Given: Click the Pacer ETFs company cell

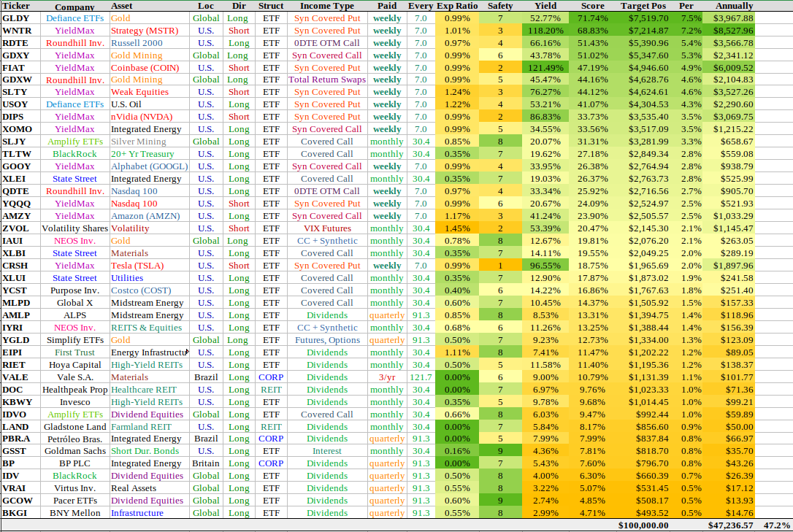Looking at the screenshot, I should coord(75,501).
